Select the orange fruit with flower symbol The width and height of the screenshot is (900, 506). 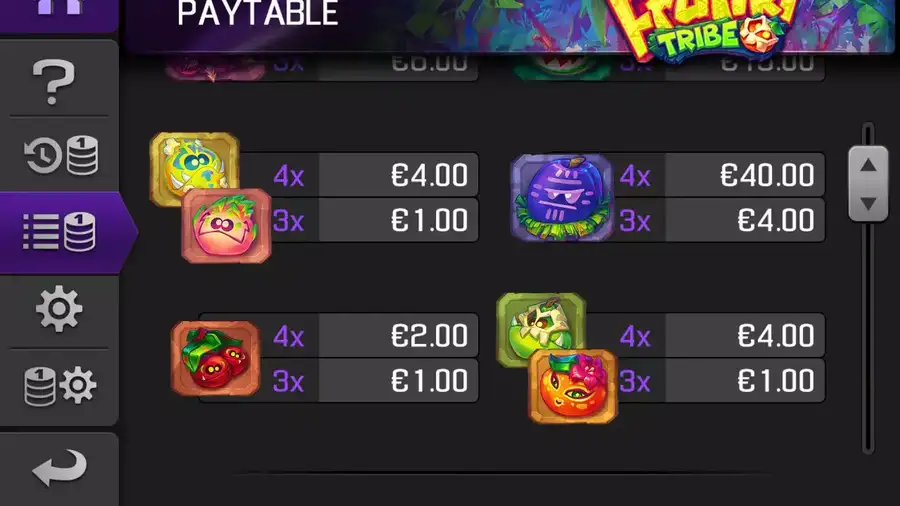click(573, 386)
